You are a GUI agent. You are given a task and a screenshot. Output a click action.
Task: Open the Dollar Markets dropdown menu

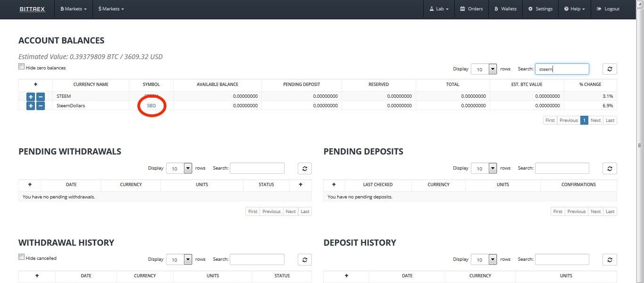click(111, 9)
